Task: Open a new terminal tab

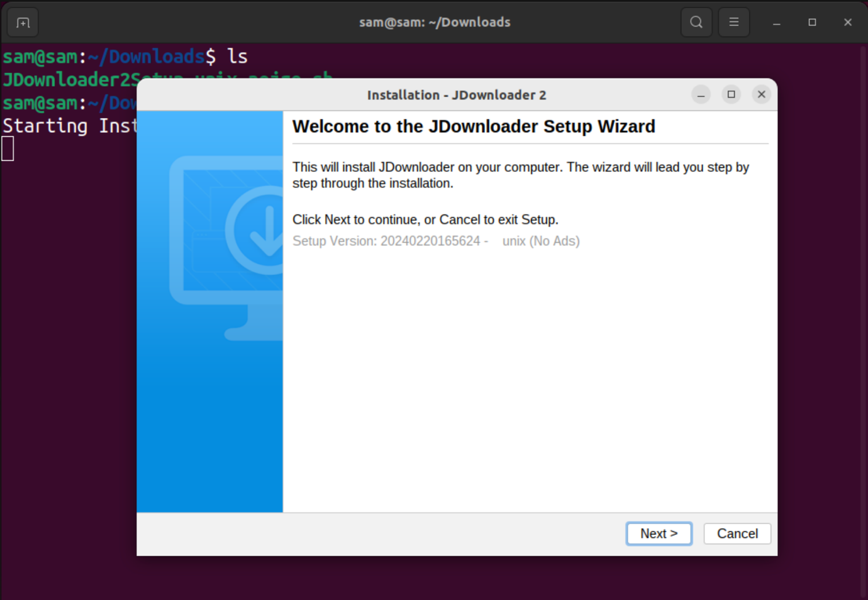Action: click(x=23, y=22)
